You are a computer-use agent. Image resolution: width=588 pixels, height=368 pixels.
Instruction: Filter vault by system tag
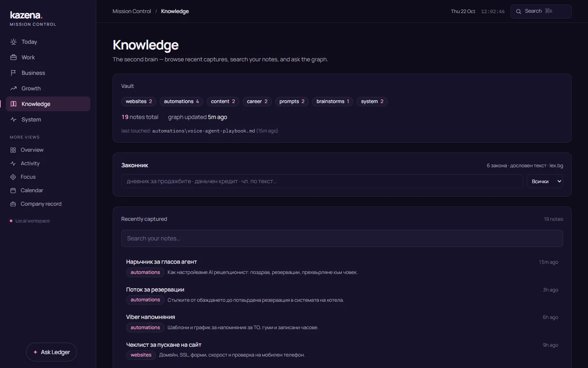click(x=372, y=101)
